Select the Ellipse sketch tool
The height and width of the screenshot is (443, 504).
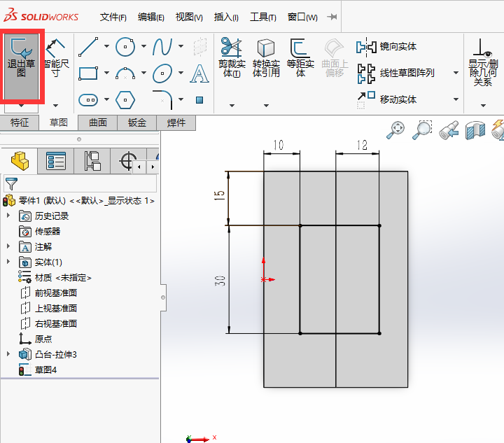point(162,73)
